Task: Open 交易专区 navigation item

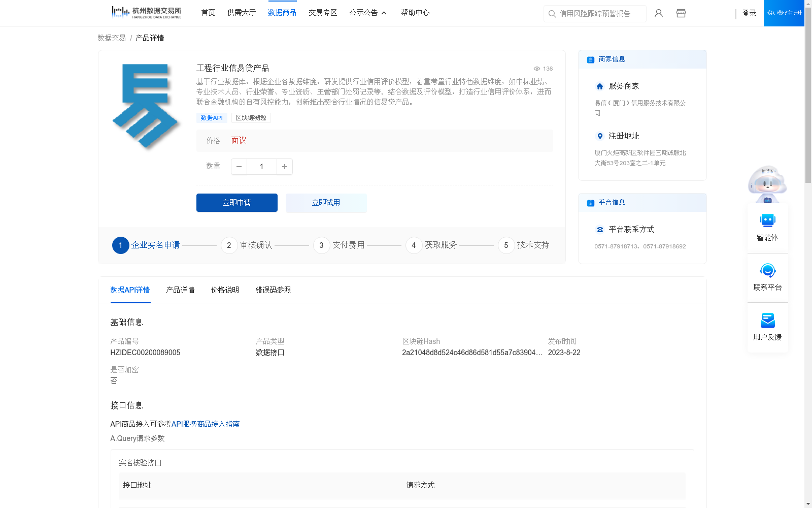Action: click(x=323, y=13)
